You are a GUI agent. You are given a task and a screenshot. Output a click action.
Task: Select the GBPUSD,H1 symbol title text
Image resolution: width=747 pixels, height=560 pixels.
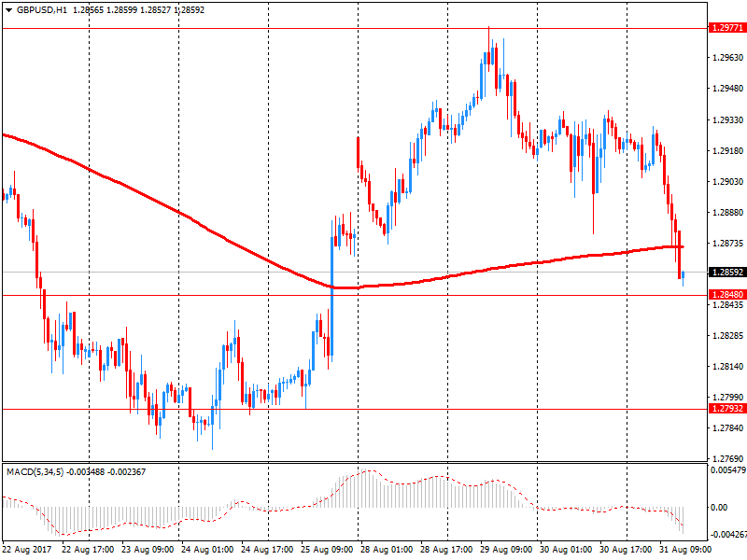pos(42,10)
